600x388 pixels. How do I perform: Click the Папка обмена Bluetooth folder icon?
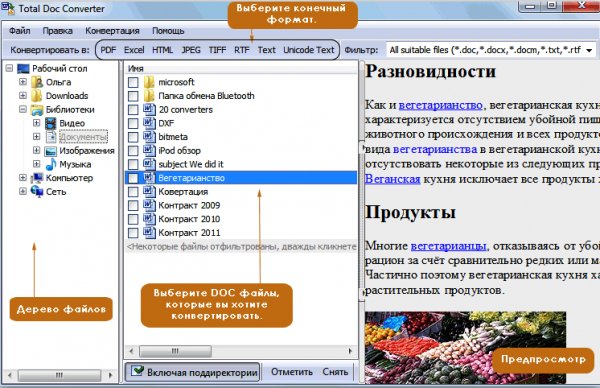point(149,96)
